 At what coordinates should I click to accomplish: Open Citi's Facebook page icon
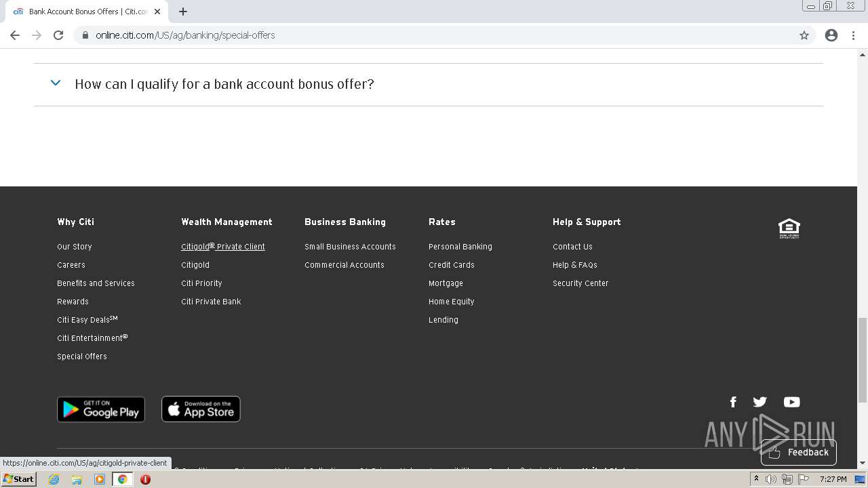733,402
